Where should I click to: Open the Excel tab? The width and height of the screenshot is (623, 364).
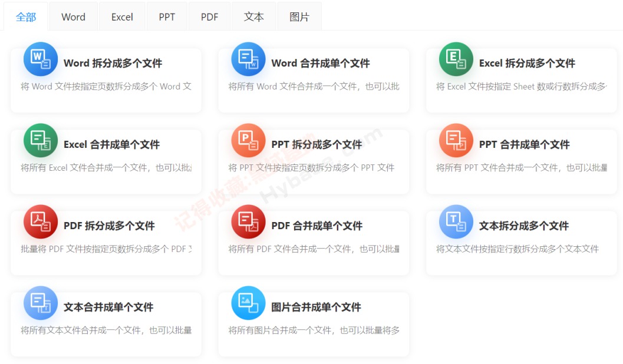click(x=122, y=16)
